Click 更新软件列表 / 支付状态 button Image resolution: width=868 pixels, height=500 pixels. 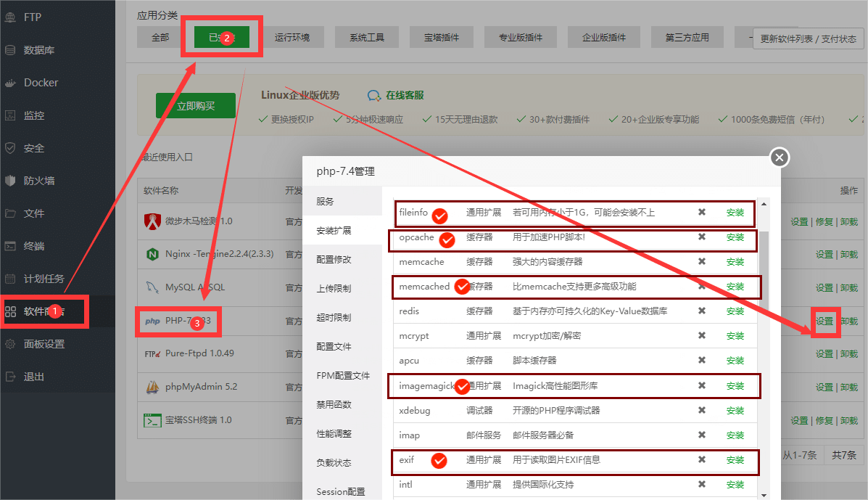coord(808,39)
